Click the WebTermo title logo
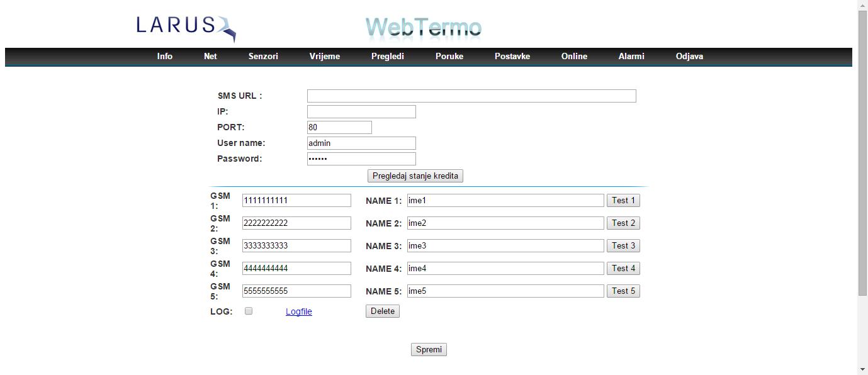The image size is (868, 375). pyautogui.click(x=423, y=27)
